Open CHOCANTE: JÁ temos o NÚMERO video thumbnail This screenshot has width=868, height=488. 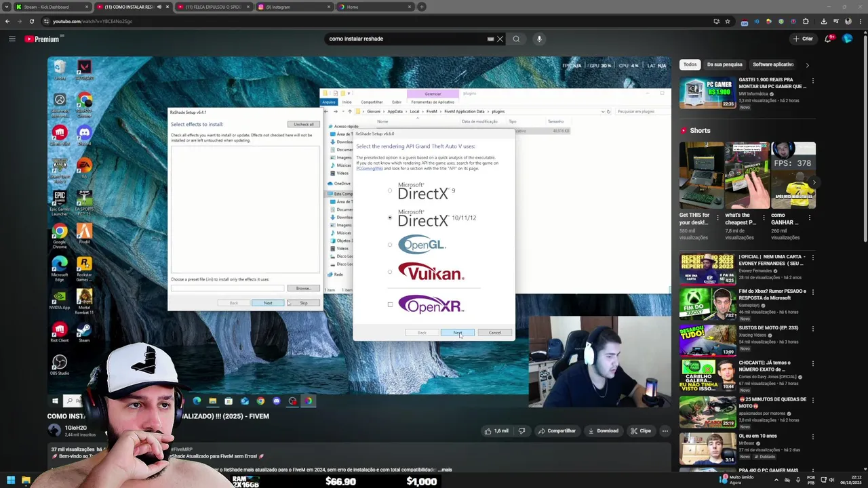point(708,375)
